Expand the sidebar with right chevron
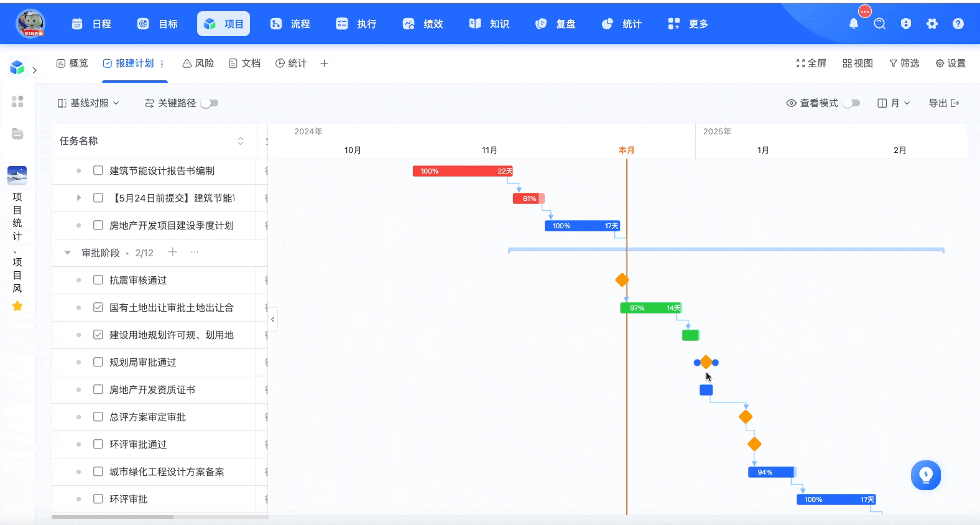980x525 pixels. coord(35,70)
